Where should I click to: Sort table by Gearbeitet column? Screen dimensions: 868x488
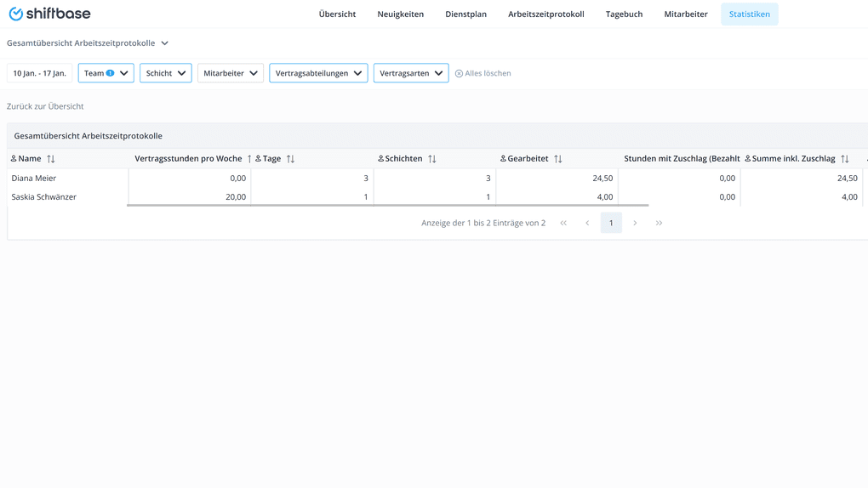[x=558, y=159]
